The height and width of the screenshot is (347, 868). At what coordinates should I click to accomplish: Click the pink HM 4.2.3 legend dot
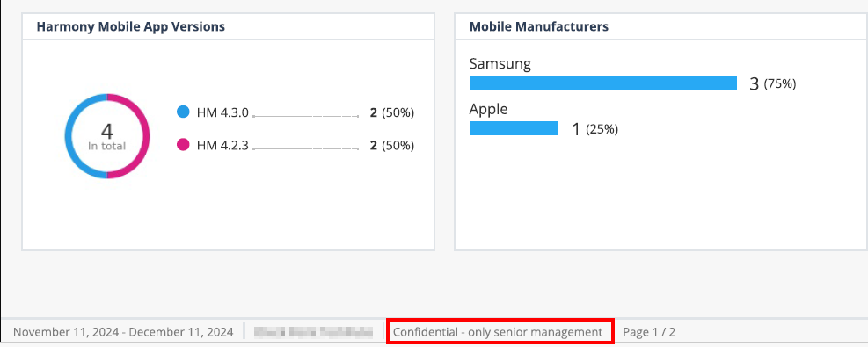(x=183, y=145)
